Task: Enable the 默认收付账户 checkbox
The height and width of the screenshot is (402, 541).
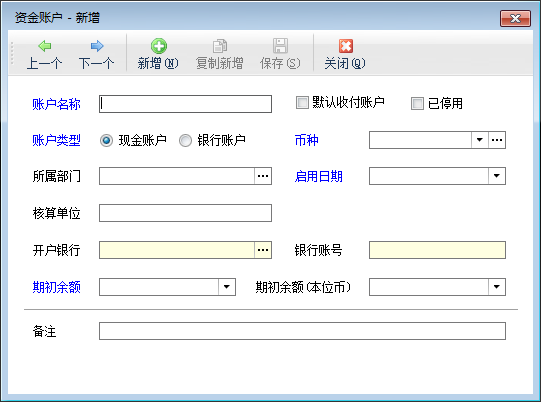Action: (302, 102)
